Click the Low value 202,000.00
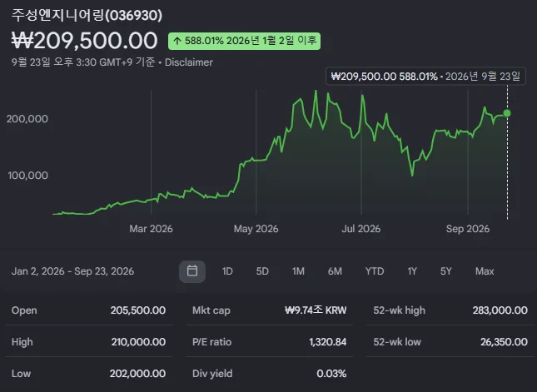The height and width of the screenshot is (392, 537). pos(137,373)
